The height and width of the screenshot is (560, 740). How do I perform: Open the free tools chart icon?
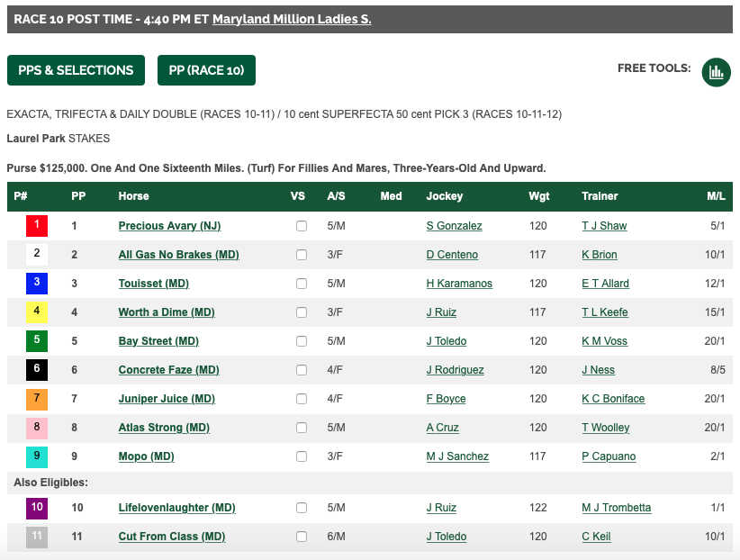tap(716, 71)
